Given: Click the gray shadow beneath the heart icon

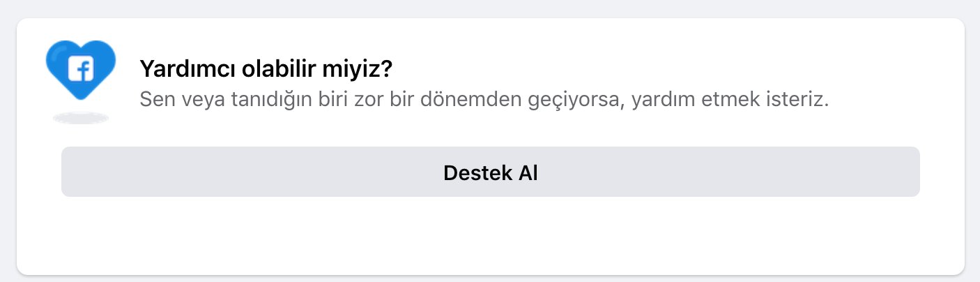Looking at the screenshot, I should 81,117.
